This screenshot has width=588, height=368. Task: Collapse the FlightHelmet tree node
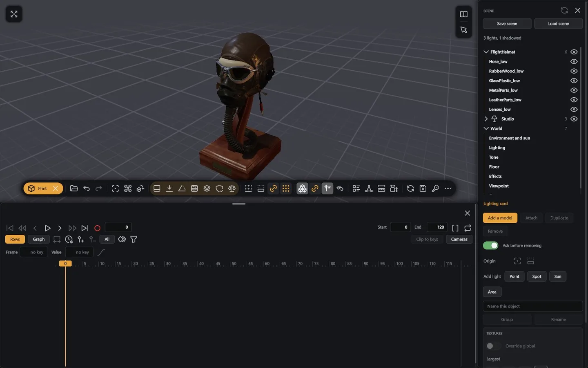click(x=486, y=52)
